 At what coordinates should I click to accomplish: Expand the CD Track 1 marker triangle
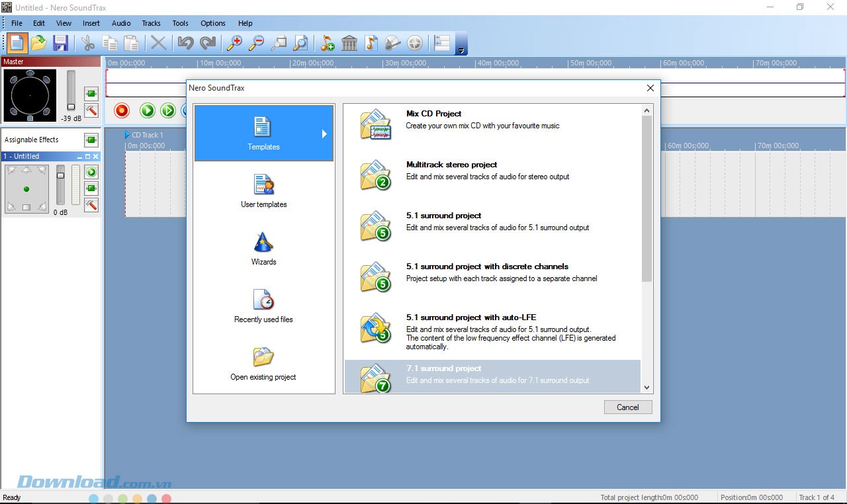[128, 135]
